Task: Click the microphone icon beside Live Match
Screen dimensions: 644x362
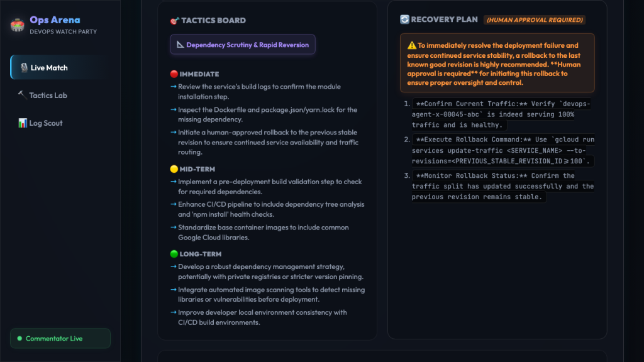Action: click(x=25, y=68)
